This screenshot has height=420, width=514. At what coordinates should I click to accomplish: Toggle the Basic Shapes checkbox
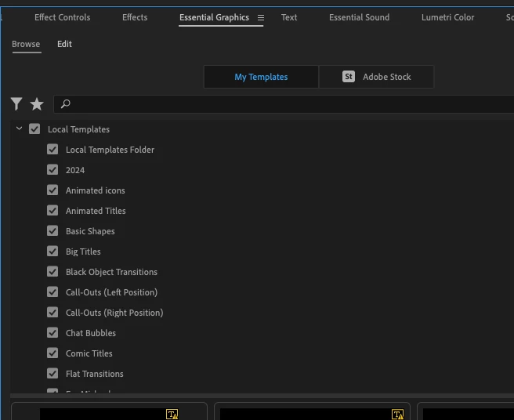pos(52,231)
